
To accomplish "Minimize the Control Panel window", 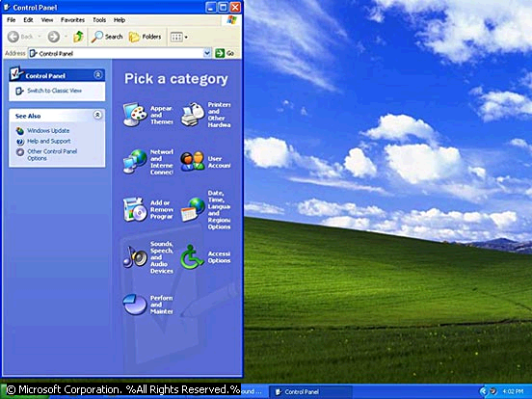I will [x=211, y=7].
